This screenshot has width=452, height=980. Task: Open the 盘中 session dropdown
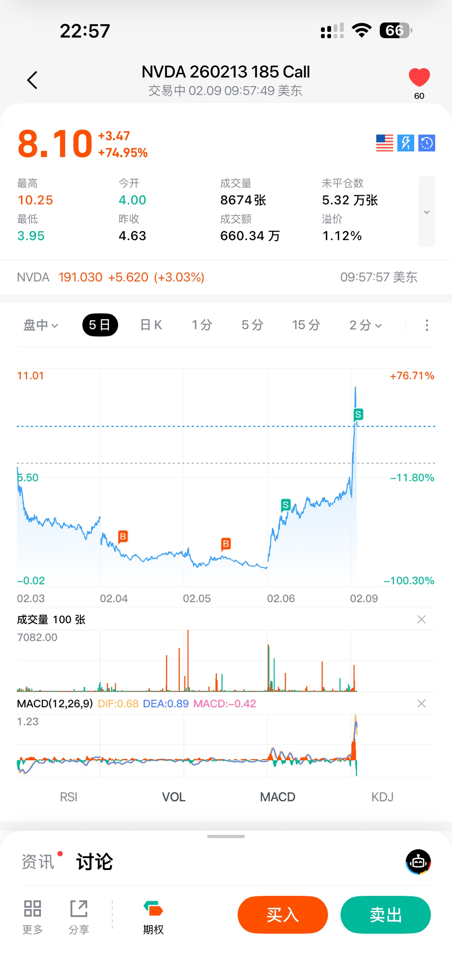41,325
